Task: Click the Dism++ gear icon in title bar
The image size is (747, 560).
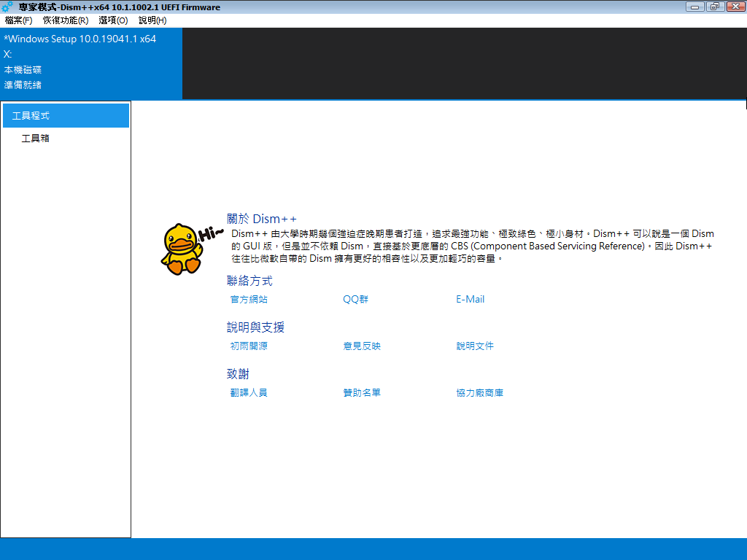Action: (7, 7)
